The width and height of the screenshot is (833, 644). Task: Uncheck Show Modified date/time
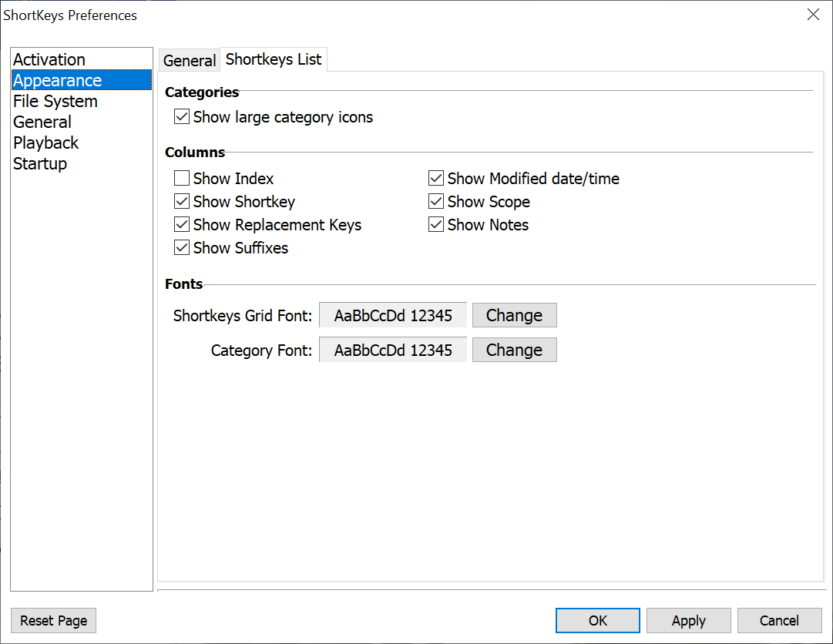[x=436, y=179]
